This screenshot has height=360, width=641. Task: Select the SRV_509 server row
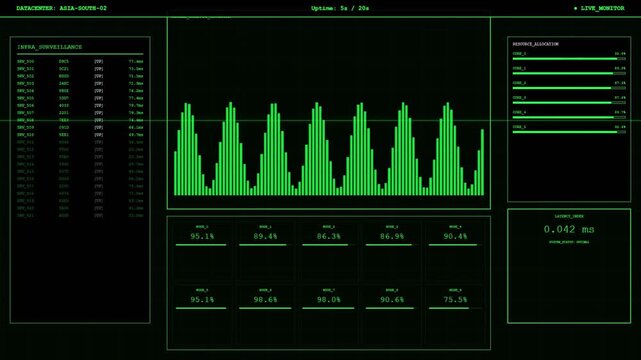pyautogui.click(x=80, y=127)
